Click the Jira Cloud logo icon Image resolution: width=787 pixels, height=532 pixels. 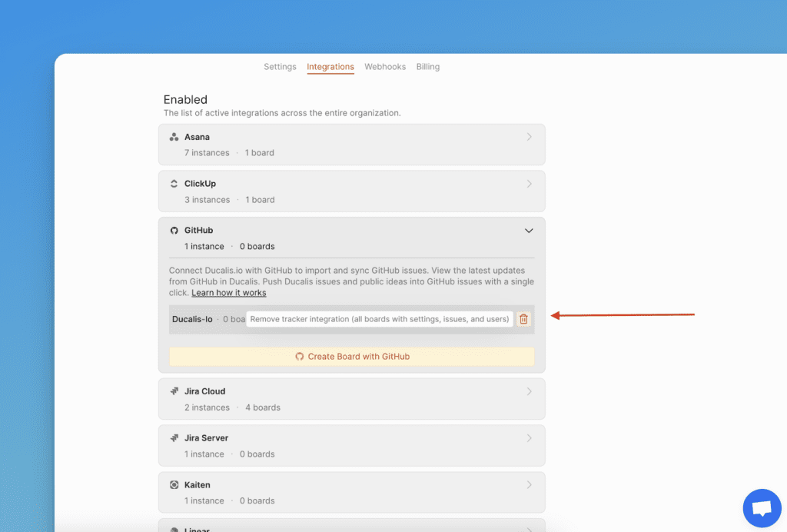(174, 391)
